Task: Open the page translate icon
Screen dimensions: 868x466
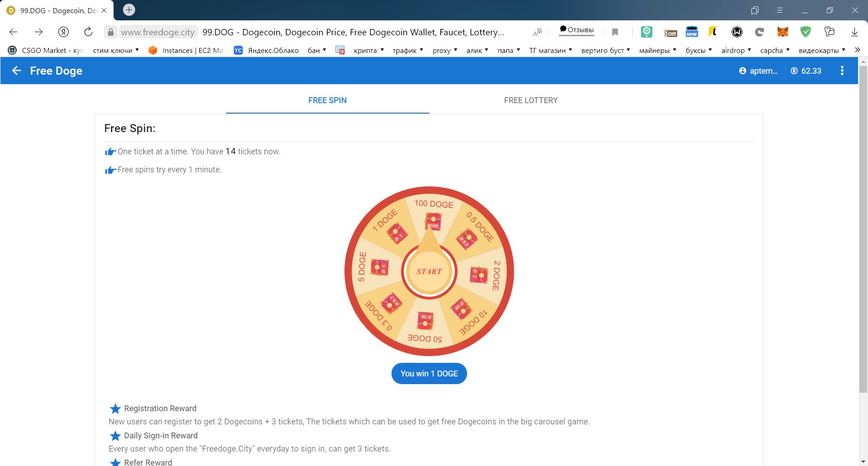Action: coord(538,32)
